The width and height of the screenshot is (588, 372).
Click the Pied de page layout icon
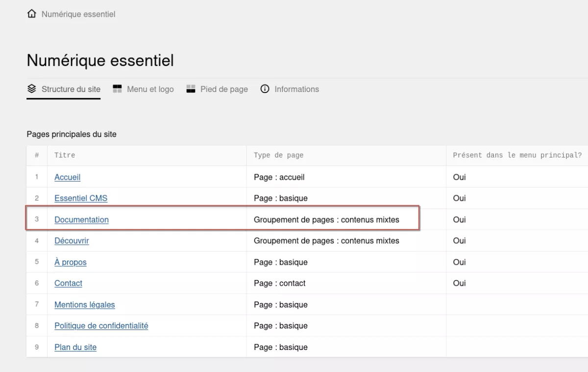pyautogui.click(x=191, y=89)
